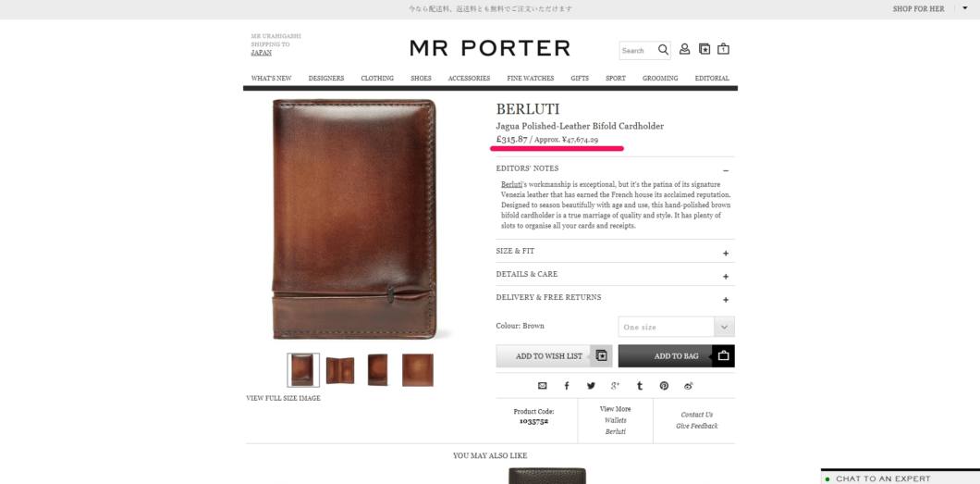Open the Accessories menu
This screenshot has height=484, width=980.
[x=469, y=79]
